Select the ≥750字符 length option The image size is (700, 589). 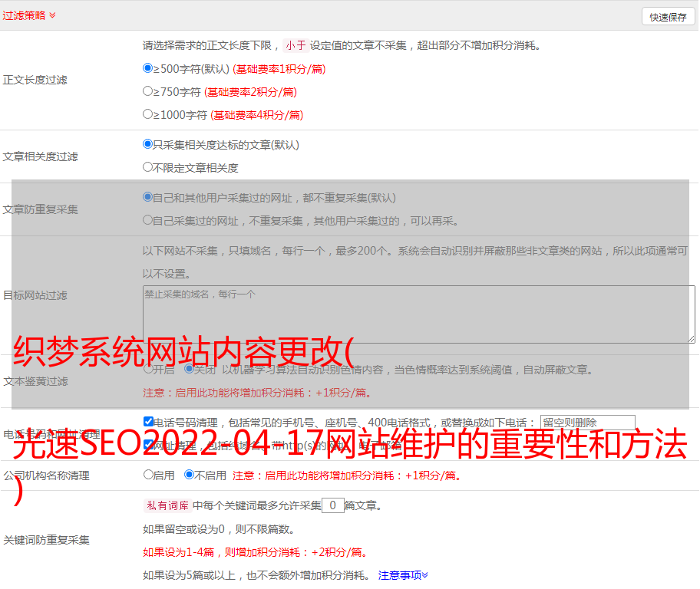[x=148, y=91]
